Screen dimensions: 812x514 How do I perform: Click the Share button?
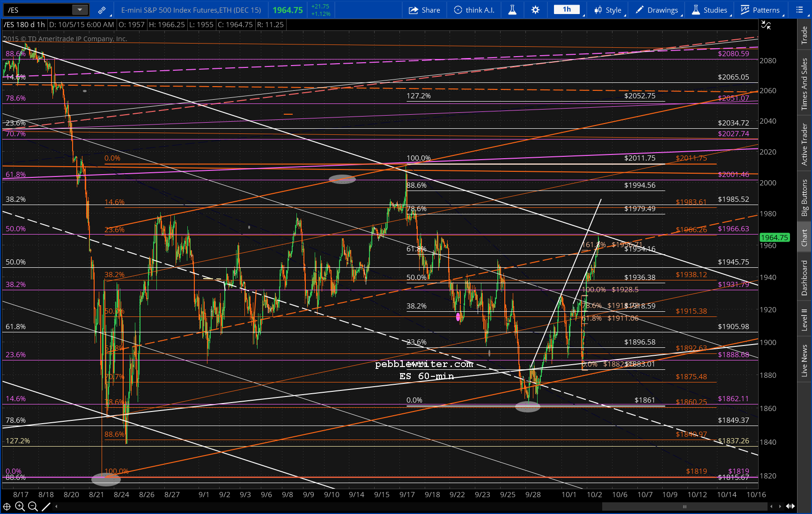point(424,10)
